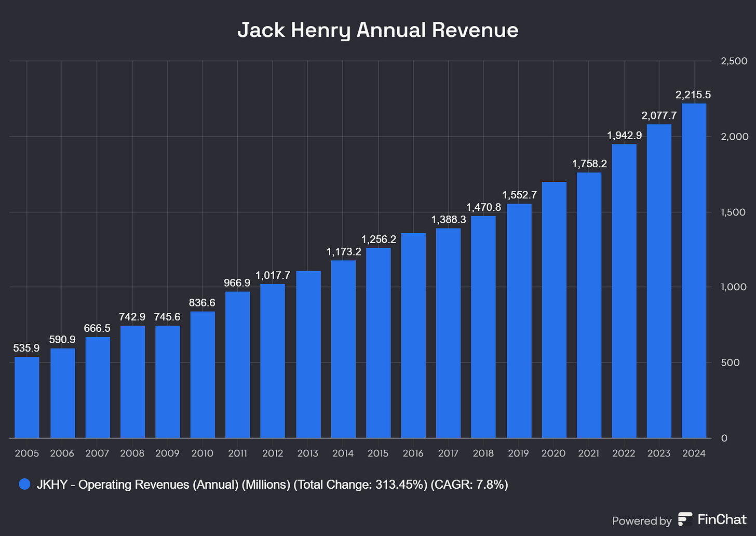The image size is (756, 536).
Task: Click the 2,077.7 data label
Action: [x=659, y=115]
